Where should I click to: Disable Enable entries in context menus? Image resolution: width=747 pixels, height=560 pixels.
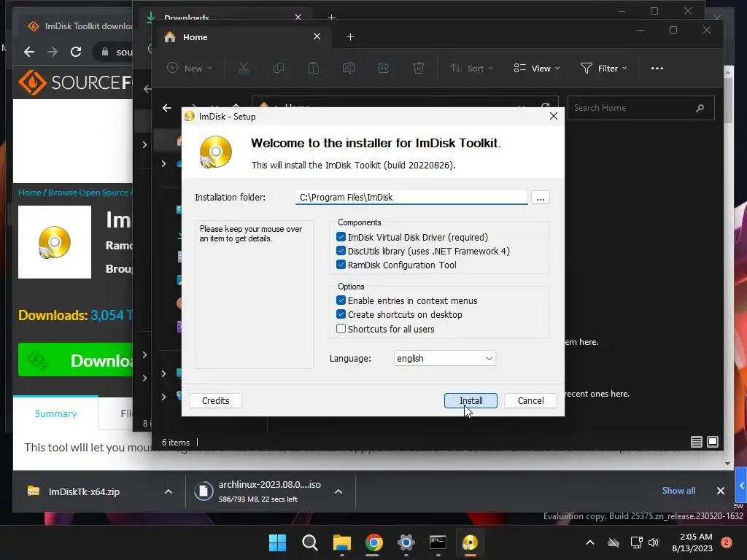(x=341, y=300)
